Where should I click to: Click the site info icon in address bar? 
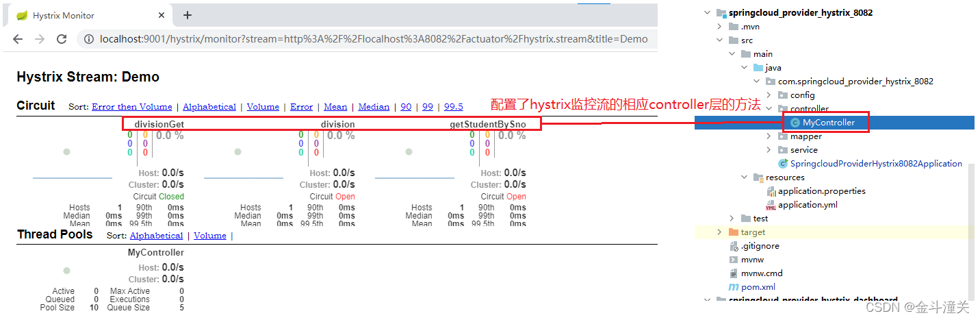point(89,39)
